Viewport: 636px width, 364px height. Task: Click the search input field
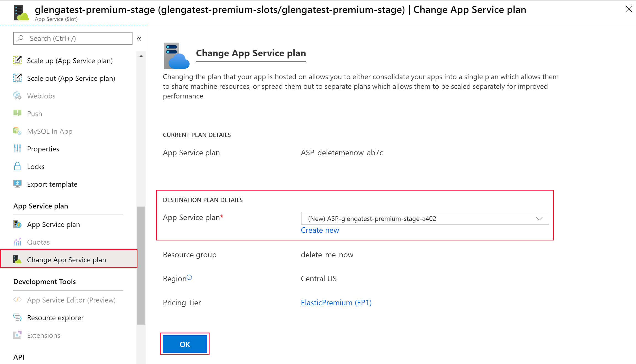pos(73,38)
